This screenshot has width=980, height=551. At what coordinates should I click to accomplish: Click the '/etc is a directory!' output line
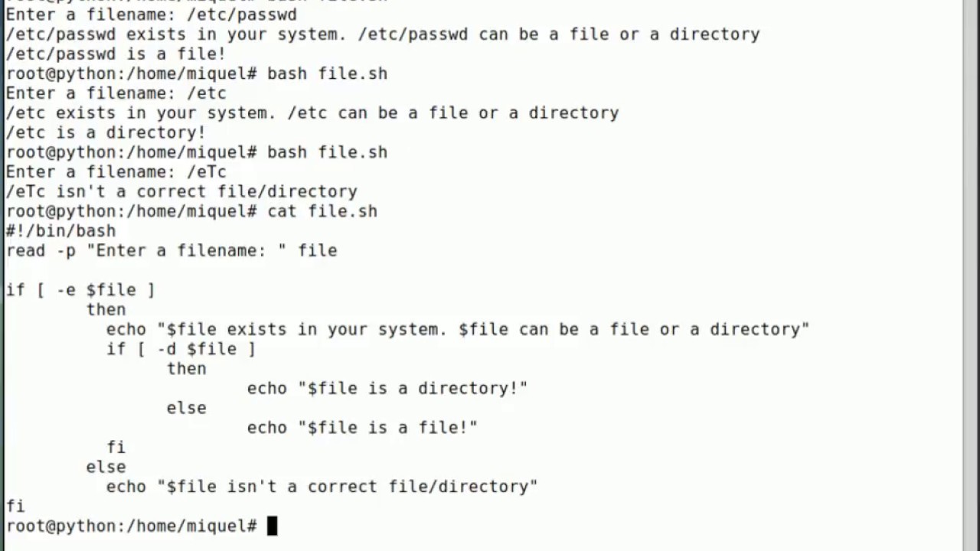click(106, 132)
